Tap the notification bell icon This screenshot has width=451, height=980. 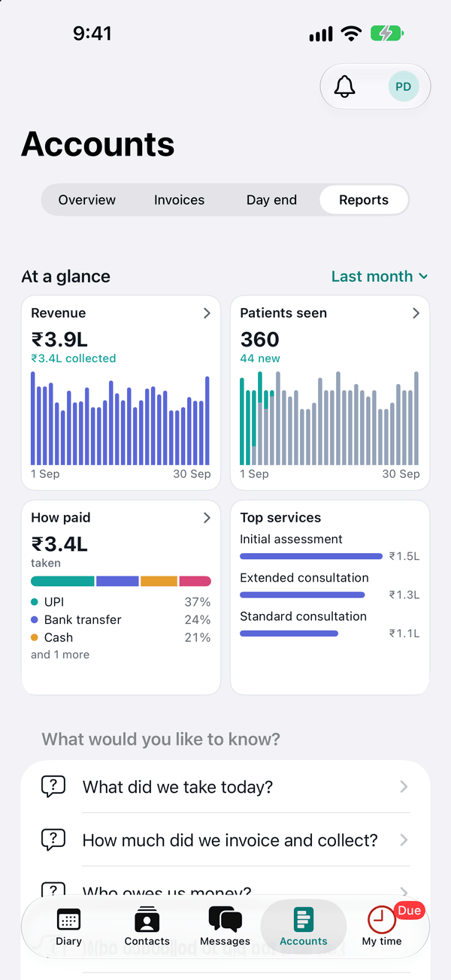point(345,86)
